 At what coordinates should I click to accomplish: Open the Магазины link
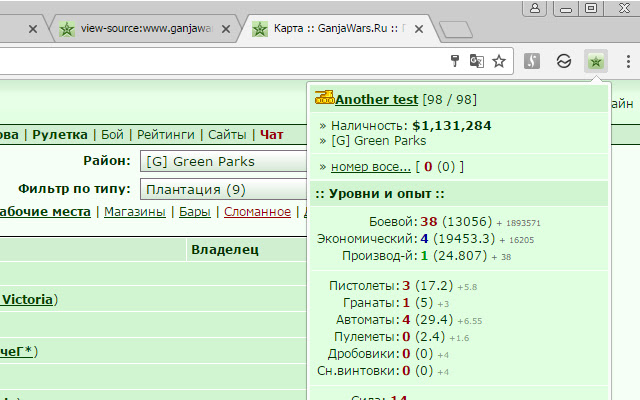(x=135, y=212)
